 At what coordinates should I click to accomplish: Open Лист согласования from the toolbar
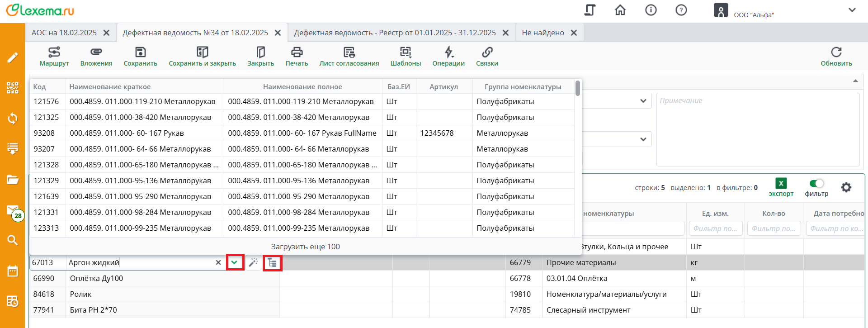point(349,52)
